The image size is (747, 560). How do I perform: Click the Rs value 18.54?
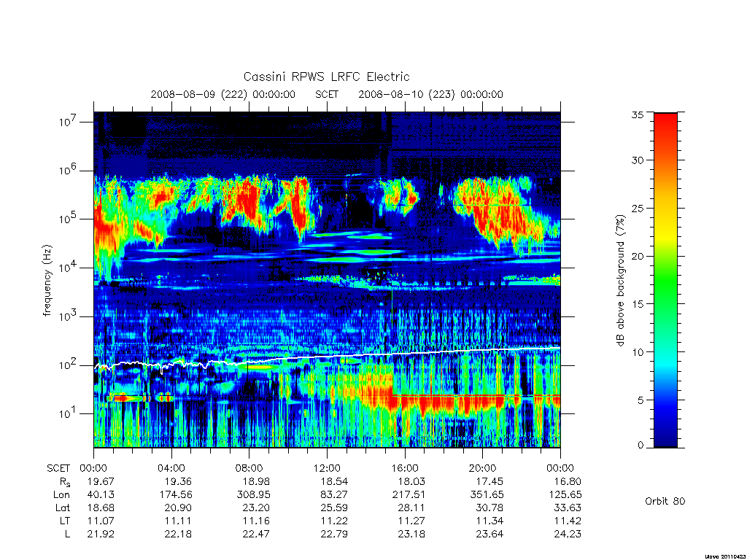coord(334,481)
